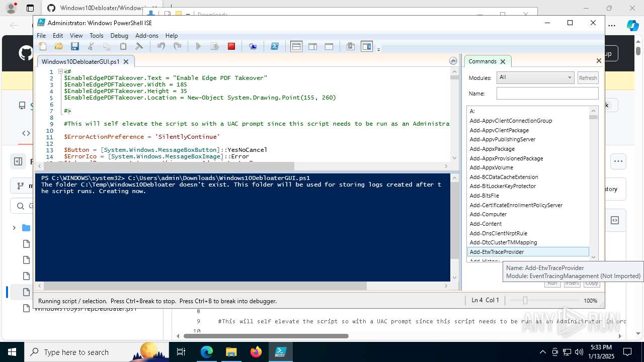Focus the Name input field
Screen dimensions: 644x362
point(547,94)
